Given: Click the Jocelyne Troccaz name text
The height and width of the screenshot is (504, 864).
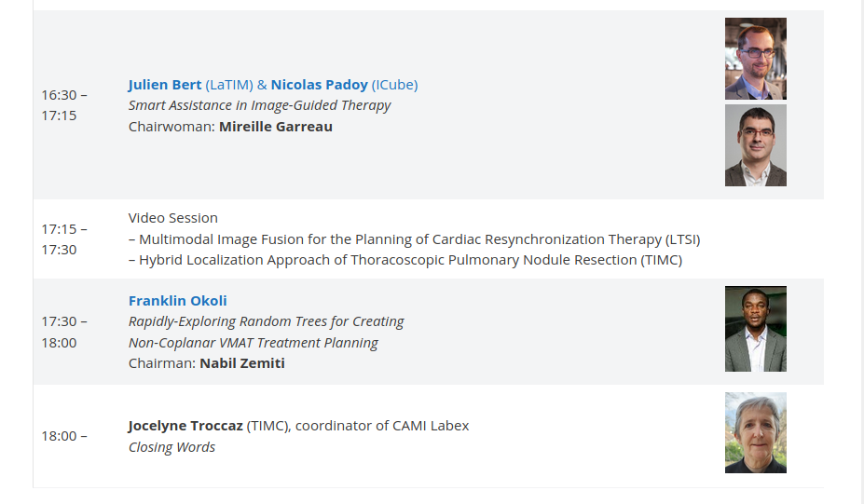Looking at the screenshot, I should (185, 426).
